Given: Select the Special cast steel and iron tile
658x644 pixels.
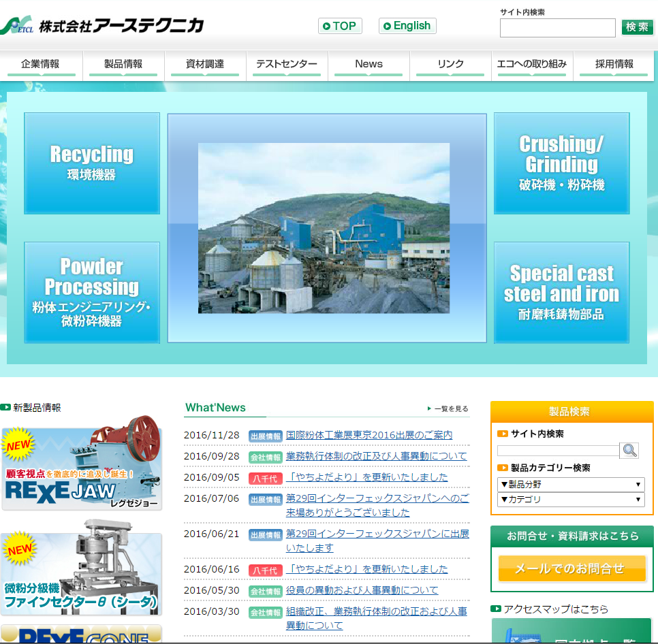Looking at the screenshot, I should 561,293.
